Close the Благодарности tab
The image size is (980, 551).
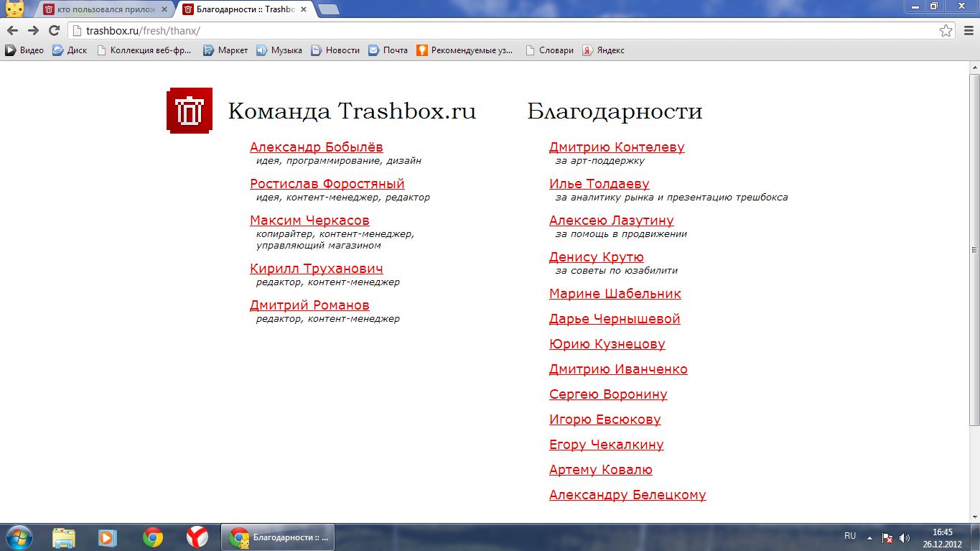coord(304,10)
